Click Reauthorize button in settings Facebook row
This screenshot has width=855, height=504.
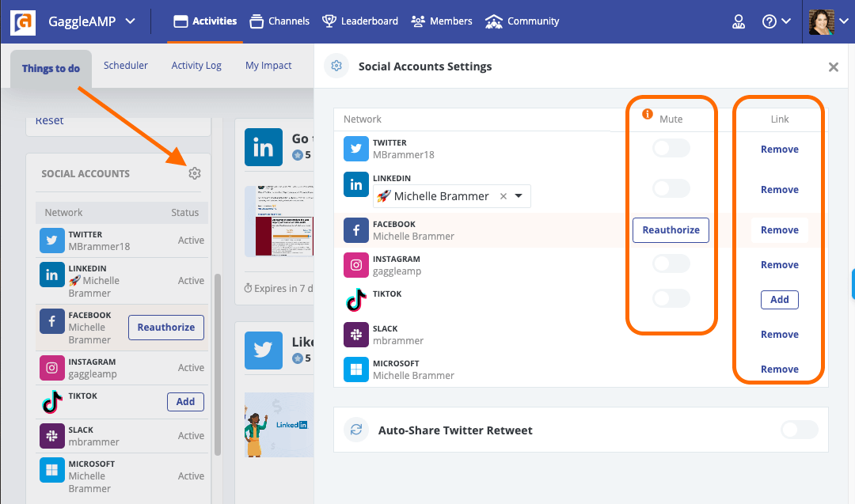point(671,230)
